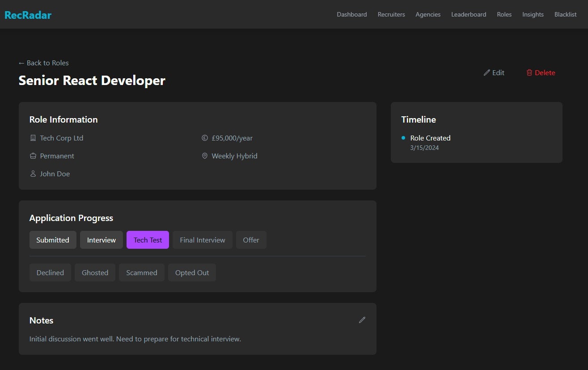588x370 pixels.
Task: Open the Dashboard page
Action: click(351, 14)
